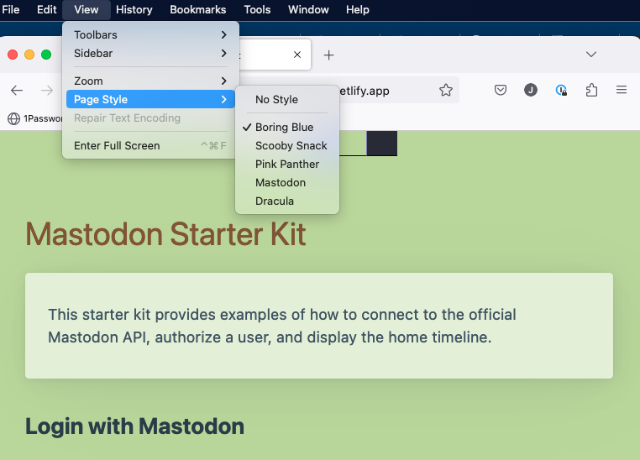Viewport: 640px width, 460px height.
Task: Open the Window menu
Action: coord(308,10)
